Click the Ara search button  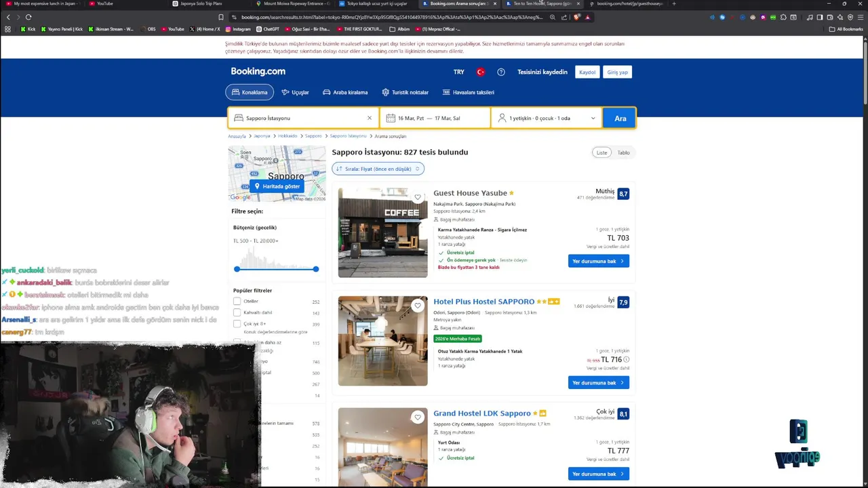620,118
